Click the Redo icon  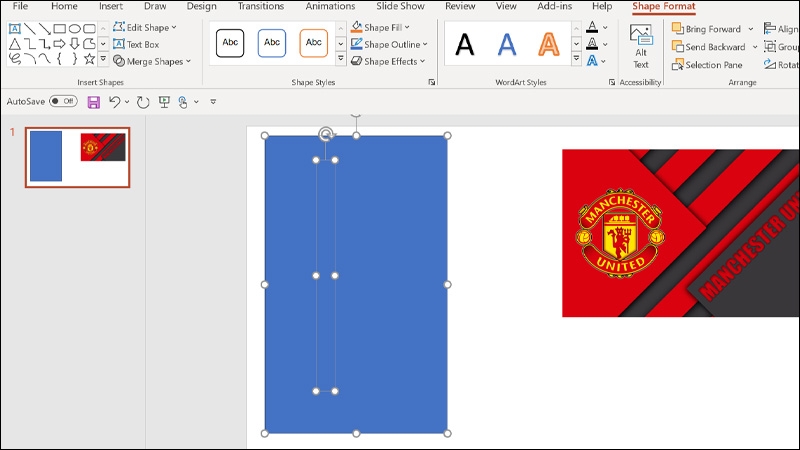pos(143,102)
